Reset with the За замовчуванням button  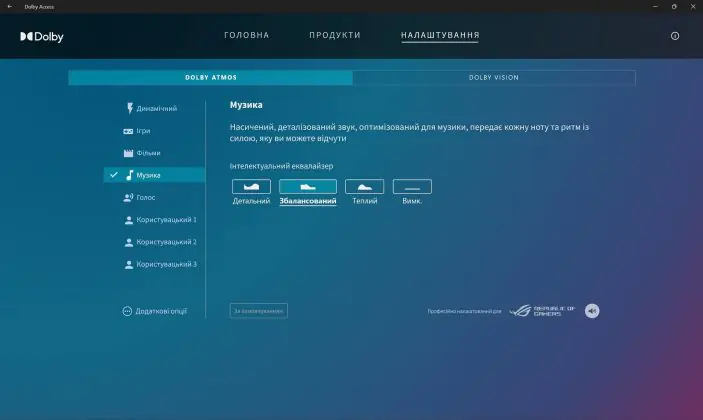(259, 311)
